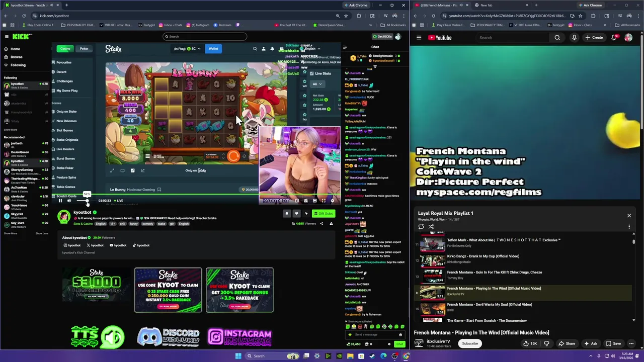Screen dimensions: 644x362
Task: Enter fullscreen on Kick player
Action: [324, 201]
